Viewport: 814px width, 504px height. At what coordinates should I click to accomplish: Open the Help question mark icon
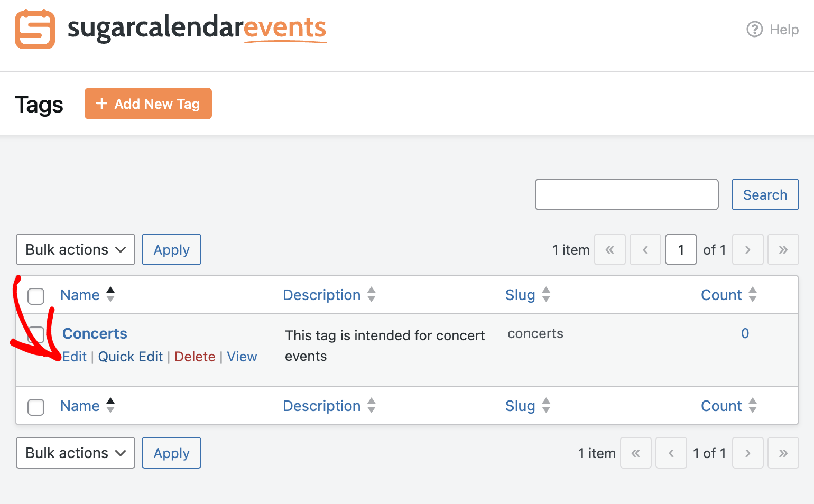coord(754,29)
